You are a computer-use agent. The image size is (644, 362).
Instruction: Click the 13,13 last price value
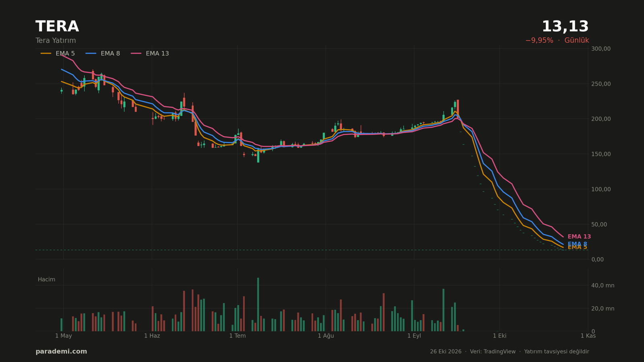(565, 27)
